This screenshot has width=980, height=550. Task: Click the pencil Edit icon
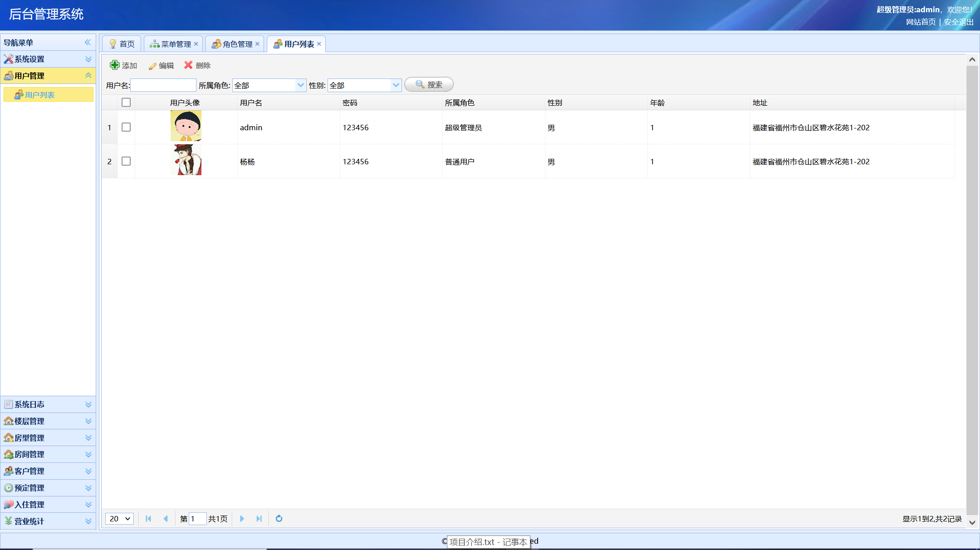click(152, 66)
